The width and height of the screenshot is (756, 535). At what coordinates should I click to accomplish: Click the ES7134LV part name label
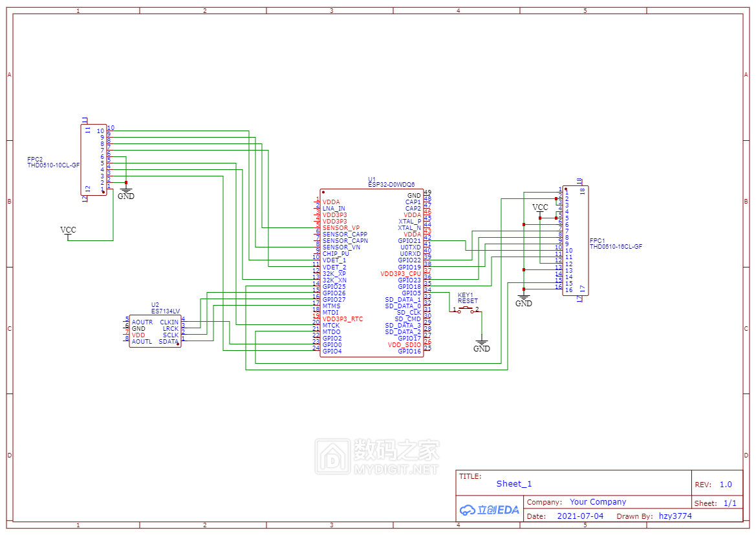click(x=166, y=311)
